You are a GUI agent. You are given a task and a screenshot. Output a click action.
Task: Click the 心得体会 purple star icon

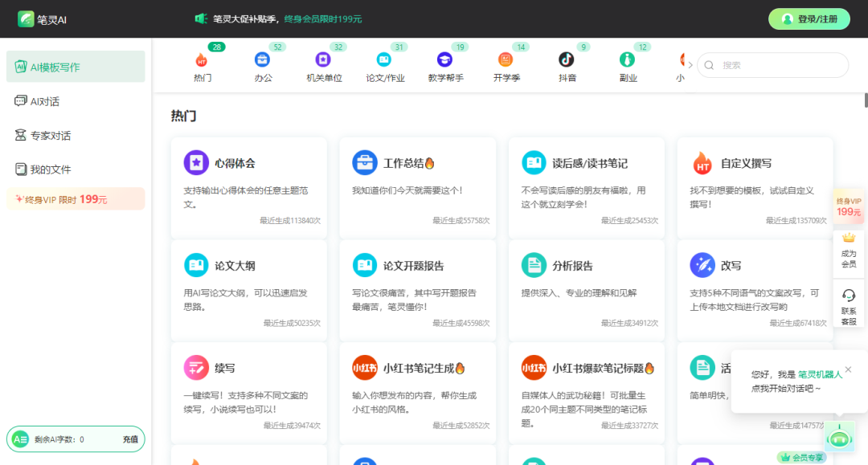pyautogui.click(x=196, y=162)
